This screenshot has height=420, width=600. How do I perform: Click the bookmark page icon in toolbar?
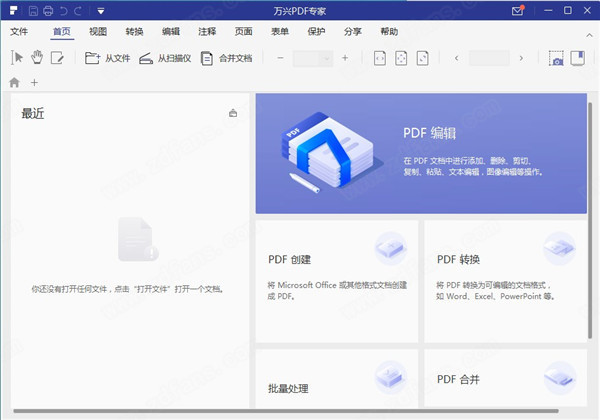(x=577, y=58)
